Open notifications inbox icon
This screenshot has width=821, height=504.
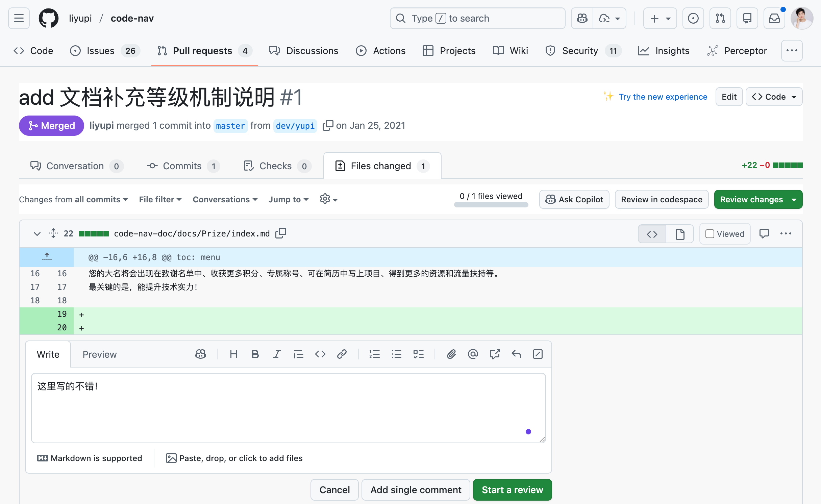[x=774, y=18]
